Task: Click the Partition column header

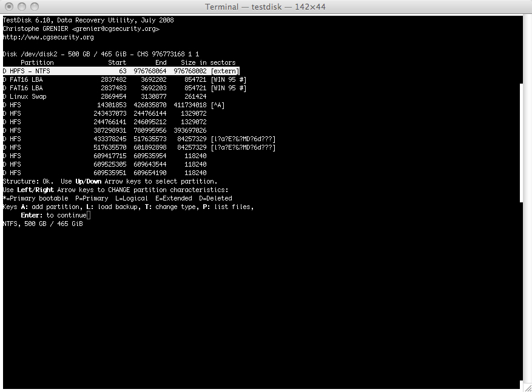Action: pyautogui.click(x=37, y=62)
